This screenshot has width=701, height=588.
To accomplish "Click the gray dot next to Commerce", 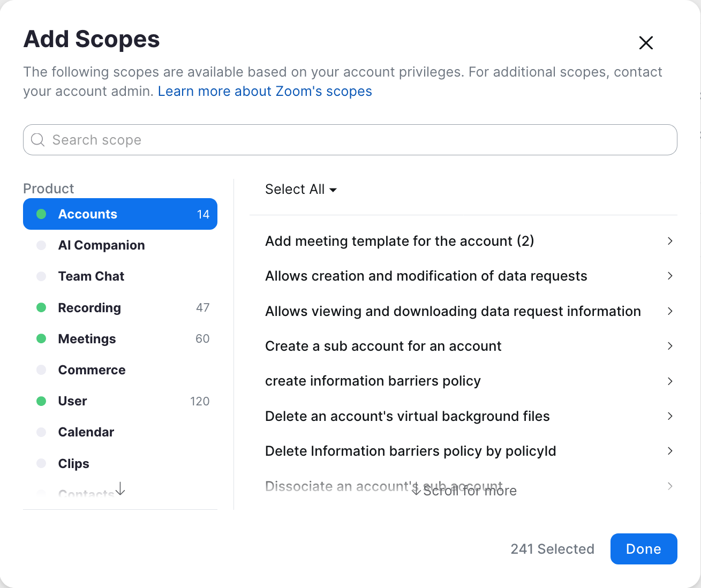I will point(41,370).
